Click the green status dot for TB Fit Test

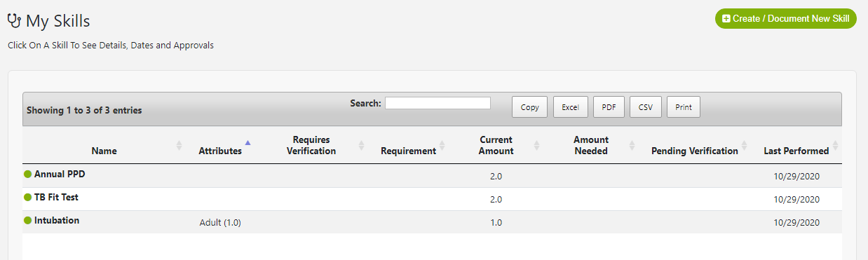pyautogui.click(x=28, y=198)
